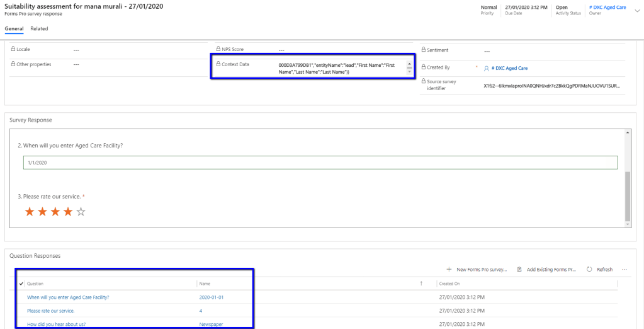The image size is (644, 329).
Task: Select the General tab
Action: [14, 28]
